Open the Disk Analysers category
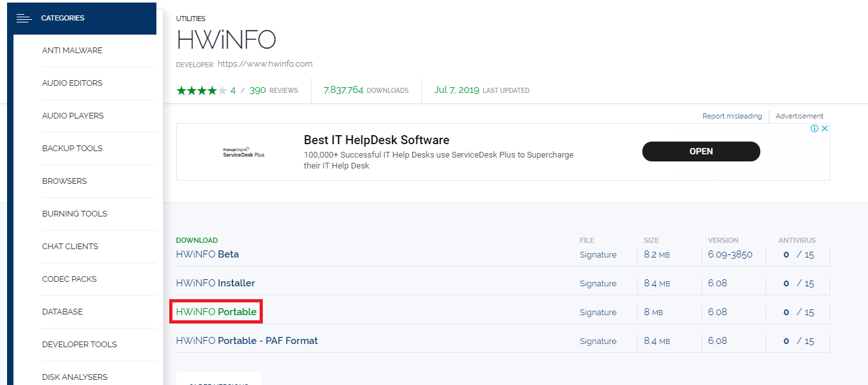 [x=75, y=377]
